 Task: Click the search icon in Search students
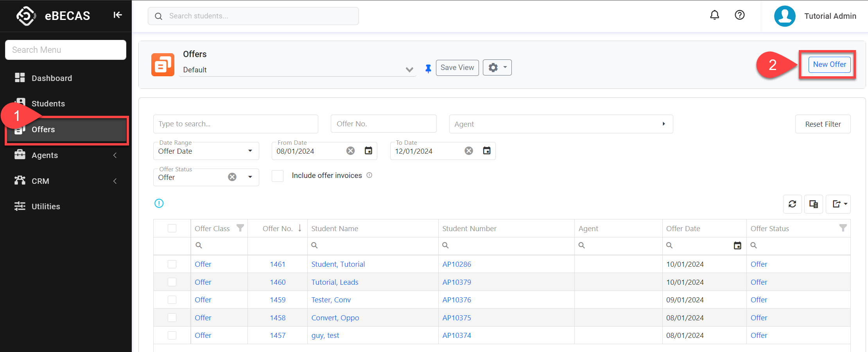(x=158, y=16)
